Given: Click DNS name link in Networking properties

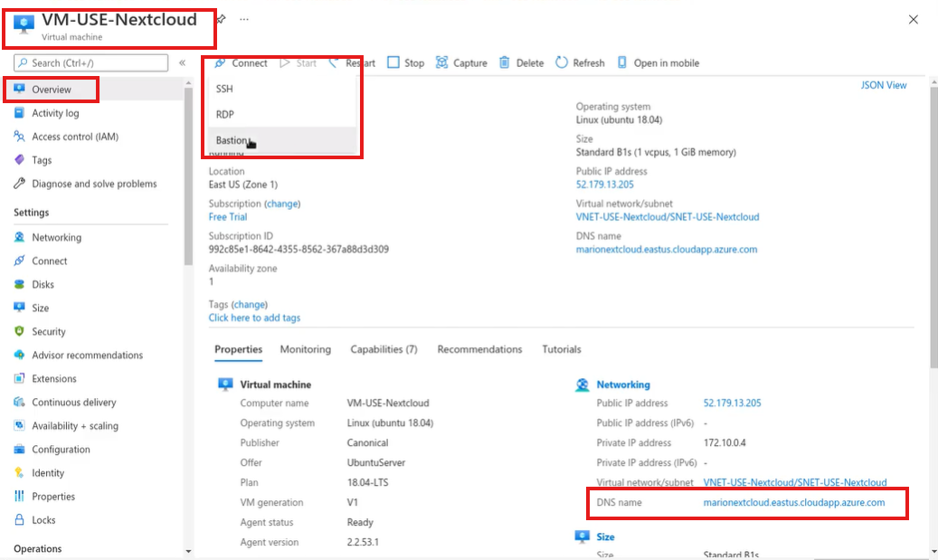Looking at the screenshot, I should [x=794, y=503].
